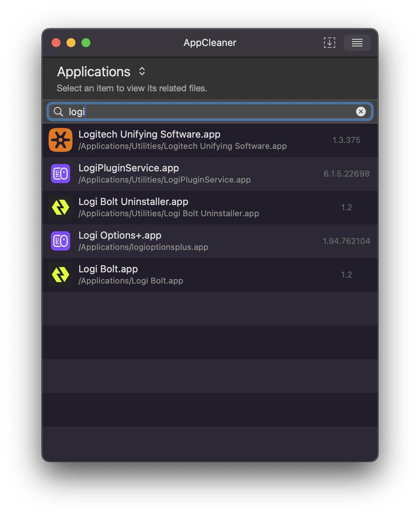Click the Logi Bolt Uninstaller.app path text
This screenshot has width=420, height=517.
click(169, 214)
